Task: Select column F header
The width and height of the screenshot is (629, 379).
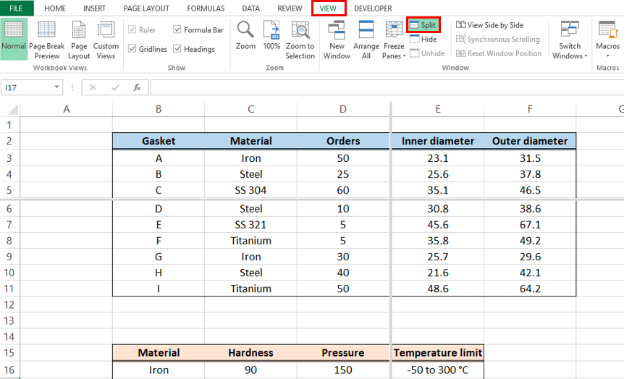Action: [530, 109]
